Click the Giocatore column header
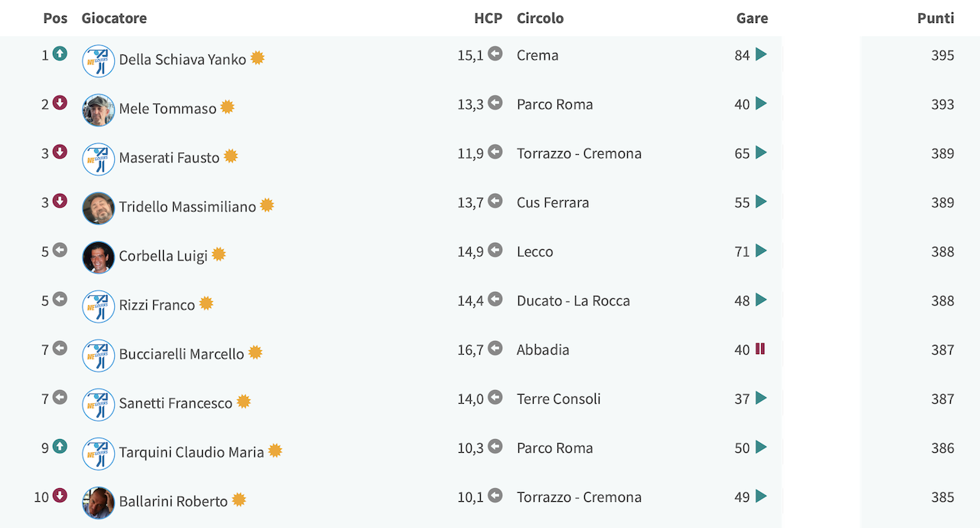Screen dimensions: 980x528 click(114, 18)
